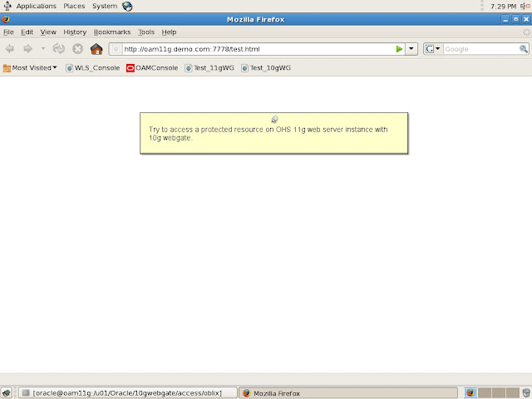Open the History menu
The height and width of the screenshot is (399, 532).
click(75, 32)
